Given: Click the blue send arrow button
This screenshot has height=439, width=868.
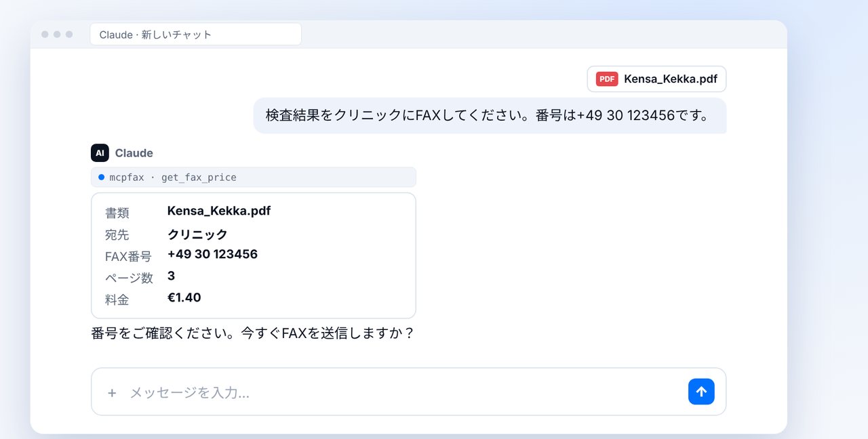Looking at the screenshot, I should click(x=701, y=392).
